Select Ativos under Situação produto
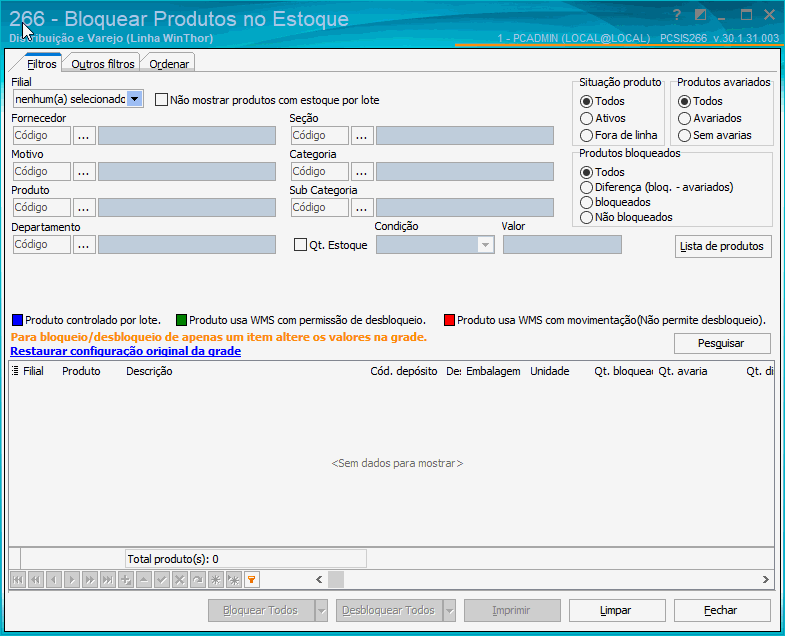 point(586,119)
